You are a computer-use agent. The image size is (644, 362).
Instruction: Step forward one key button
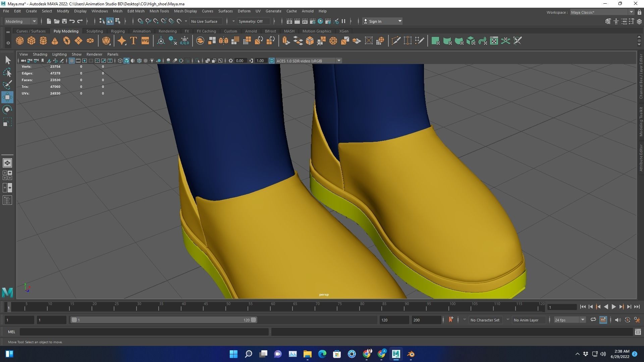point(621,307)
